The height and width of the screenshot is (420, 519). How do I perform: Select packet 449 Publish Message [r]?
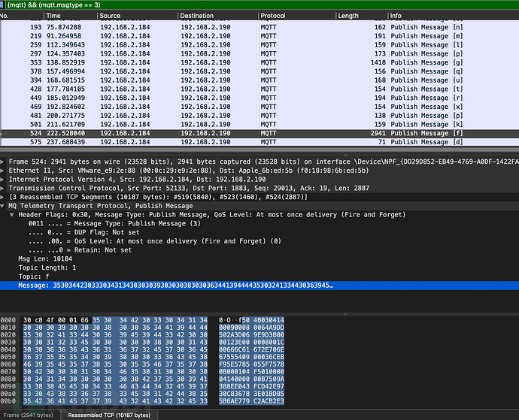259,98
